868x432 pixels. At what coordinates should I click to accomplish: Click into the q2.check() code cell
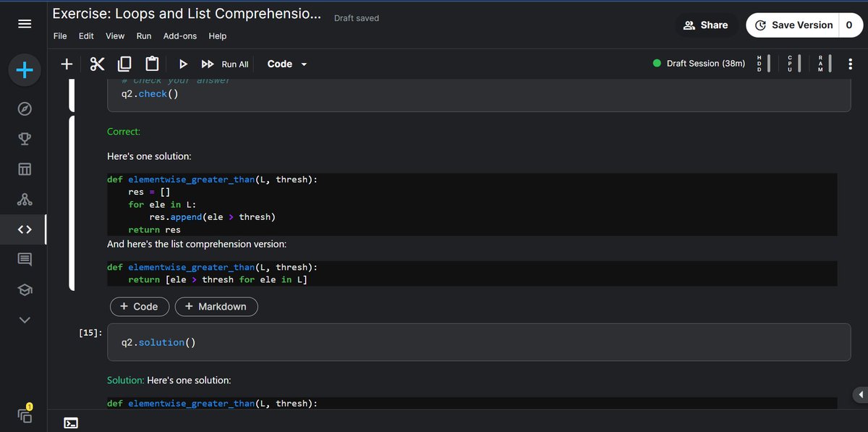click(479, 93)
